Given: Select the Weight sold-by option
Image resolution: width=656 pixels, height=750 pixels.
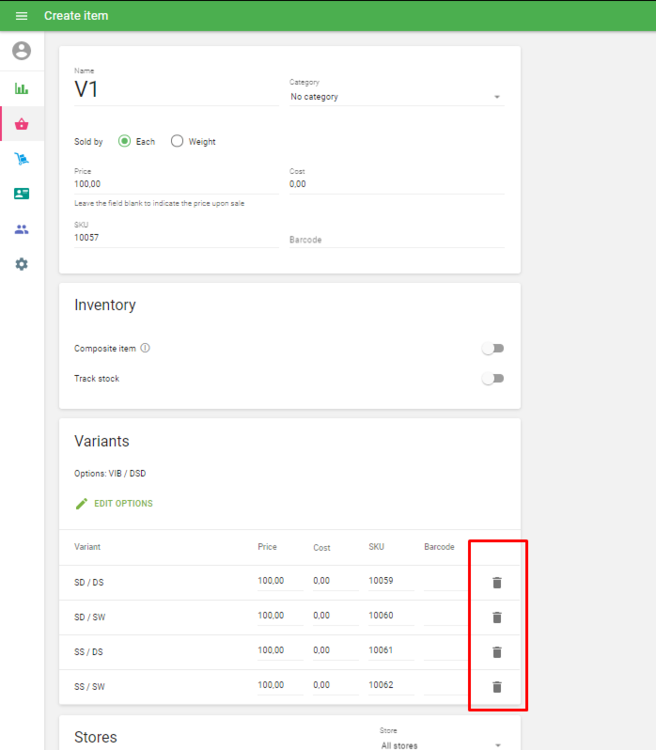Looking at the screenshot, I should [x=177, y=141].
